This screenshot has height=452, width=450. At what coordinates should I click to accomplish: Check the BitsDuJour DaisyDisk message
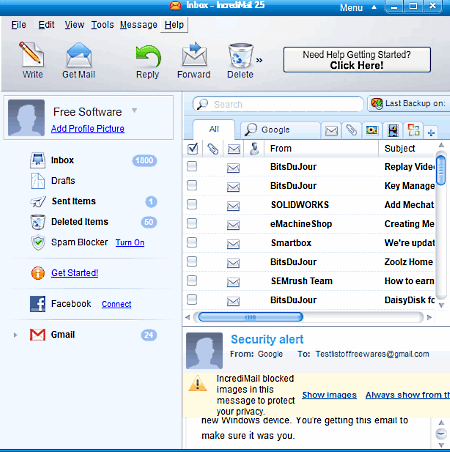(x=192, y=299)
